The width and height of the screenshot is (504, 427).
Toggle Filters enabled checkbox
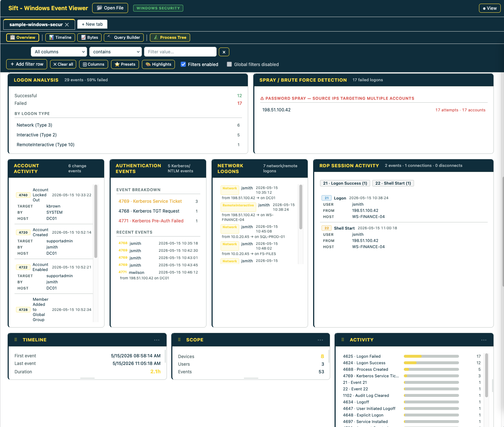tap(183, 64)
